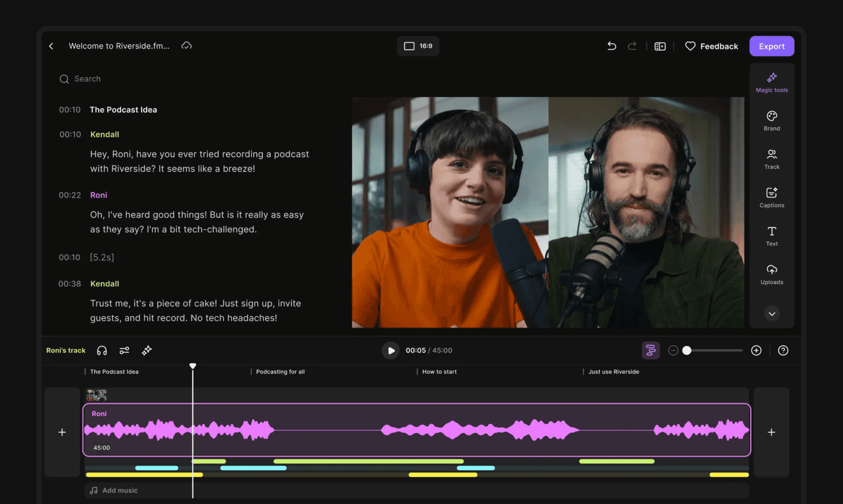843x504 pixels.
Task: Click the headphones listen icon
Action: tap(102, 350)
